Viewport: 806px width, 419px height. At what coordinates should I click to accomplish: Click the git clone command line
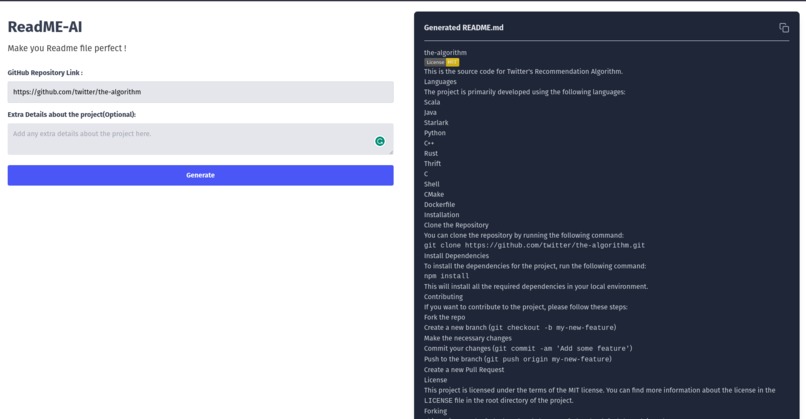534,245
